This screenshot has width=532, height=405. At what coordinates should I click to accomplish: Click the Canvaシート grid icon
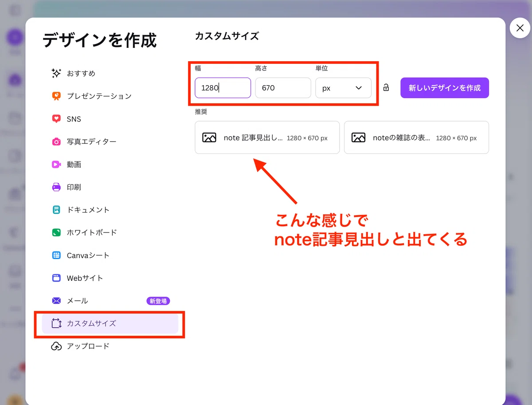click(56, 255)
